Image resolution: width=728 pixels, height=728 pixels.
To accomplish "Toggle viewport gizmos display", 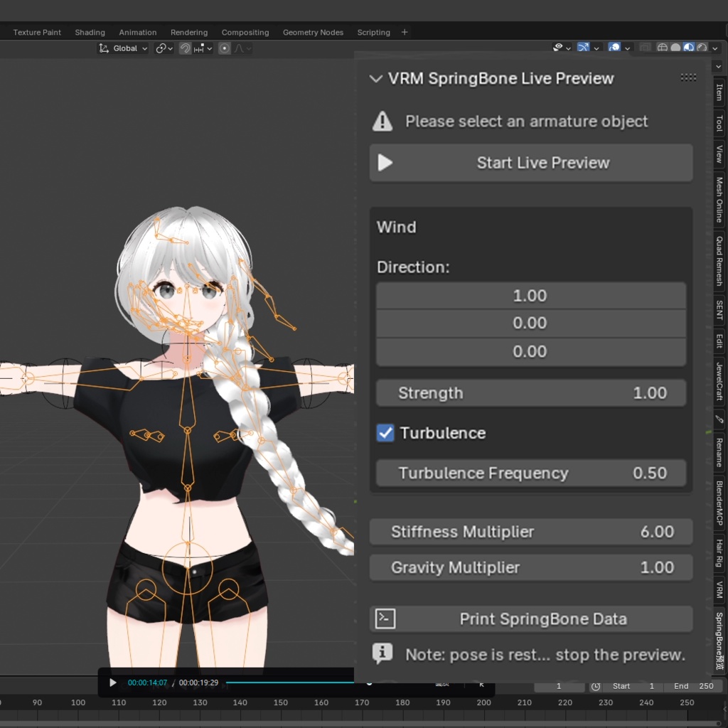I will [x=583, y=48].
